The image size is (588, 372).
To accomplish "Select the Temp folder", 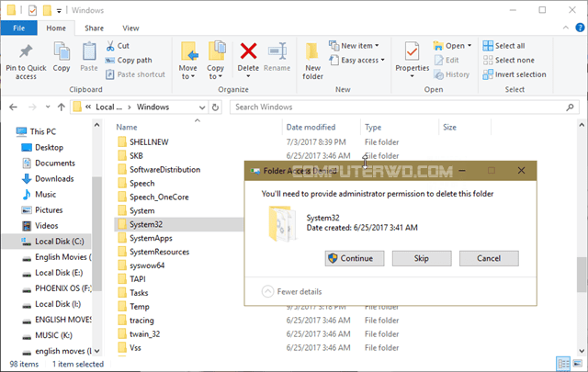I will click(x=134, y=307).
